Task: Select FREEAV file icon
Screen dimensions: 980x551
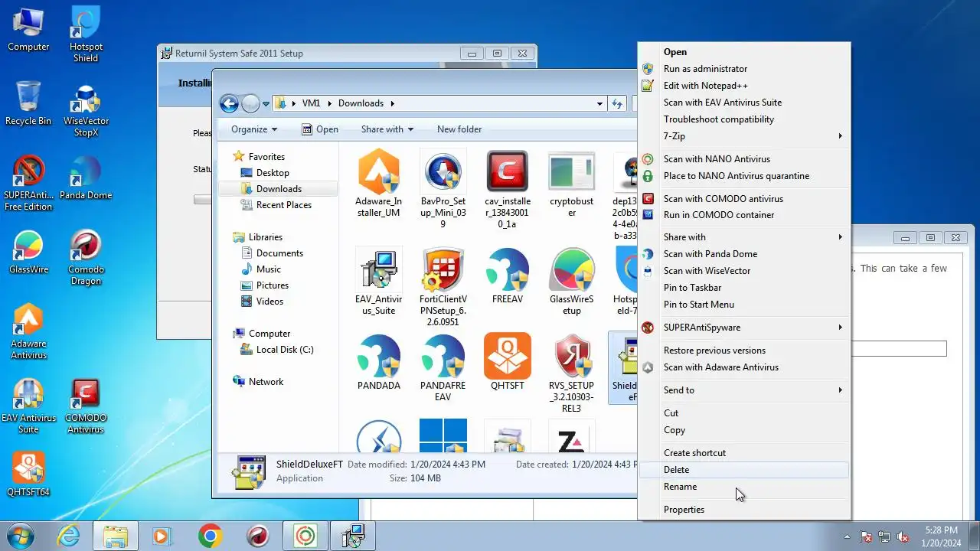Action: tap(507, 276)
